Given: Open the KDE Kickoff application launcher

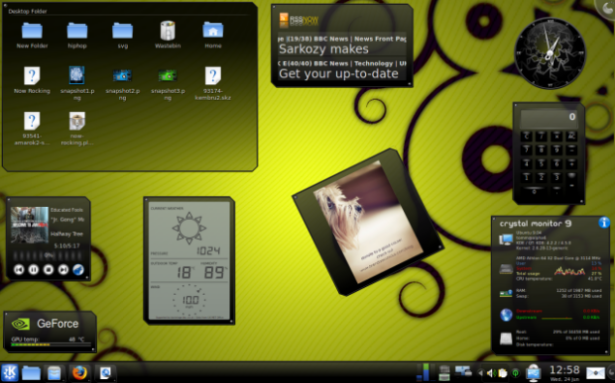Looking at the screenshot, I should tap(9, 372).
